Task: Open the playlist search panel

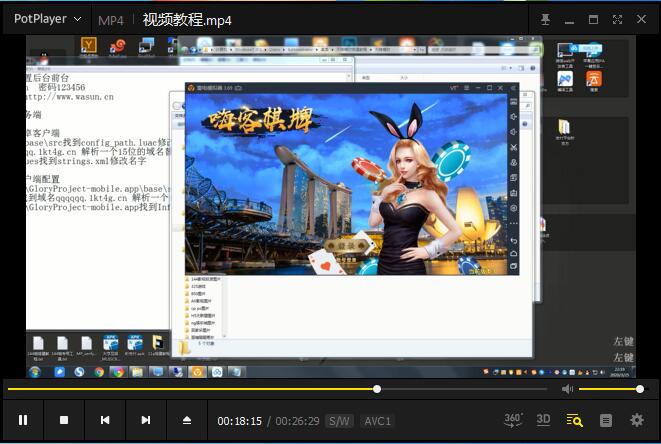Action: (x=575, y=420)
